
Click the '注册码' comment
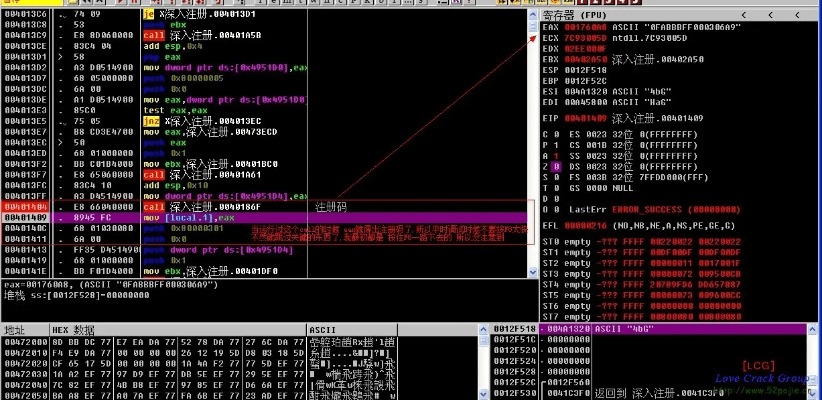(x=331, y=207)
